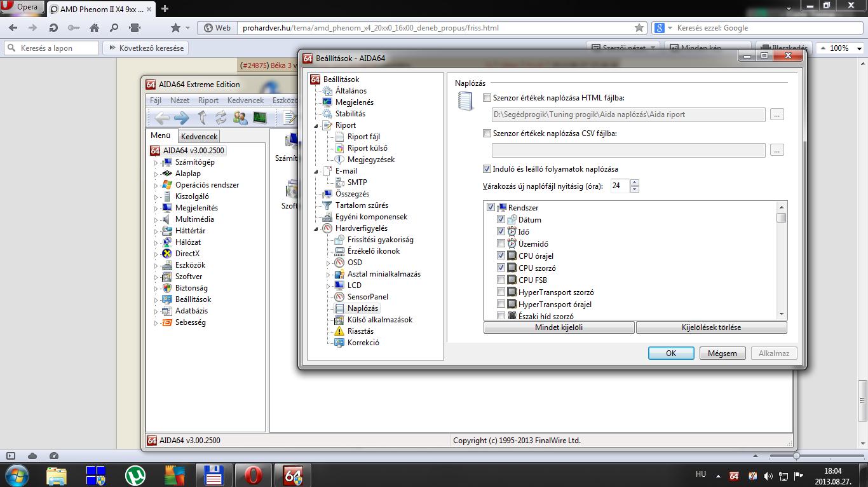Viewport: 868px width, 487px height.
Task: Click the Opera reload button
Action: (x=53, y=28)
